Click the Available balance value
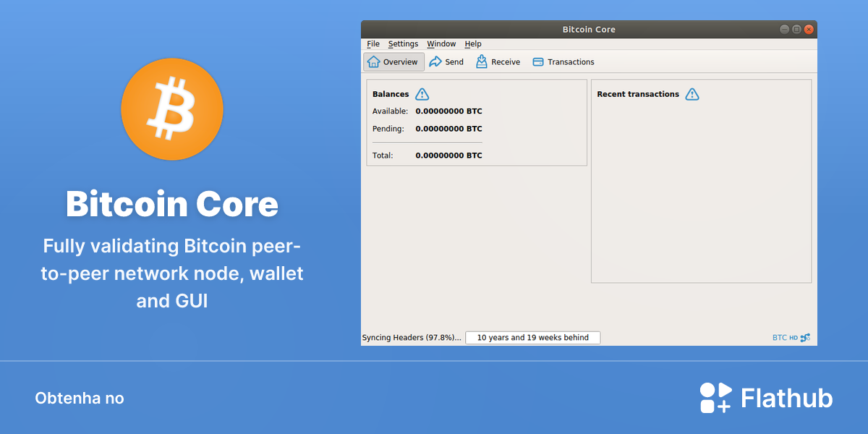 [448, 111]
